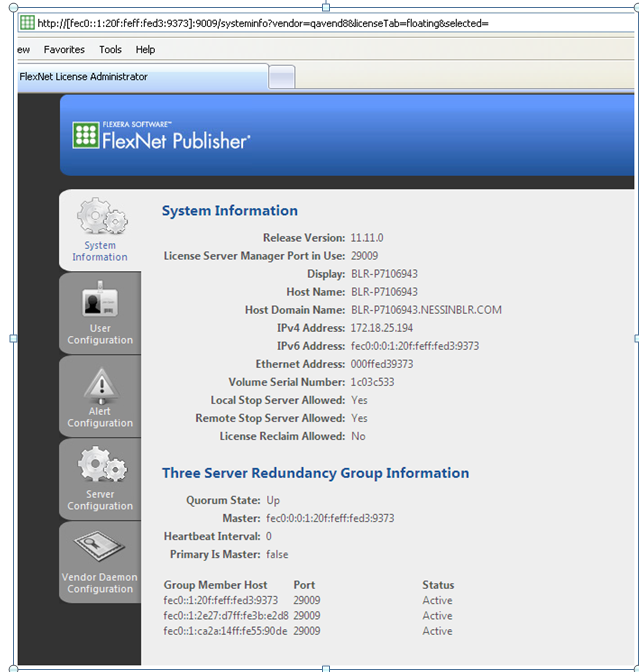Go to Server Configuration gears icon
The height and width of the screenshot is (672, 639).
coord(100,466)
